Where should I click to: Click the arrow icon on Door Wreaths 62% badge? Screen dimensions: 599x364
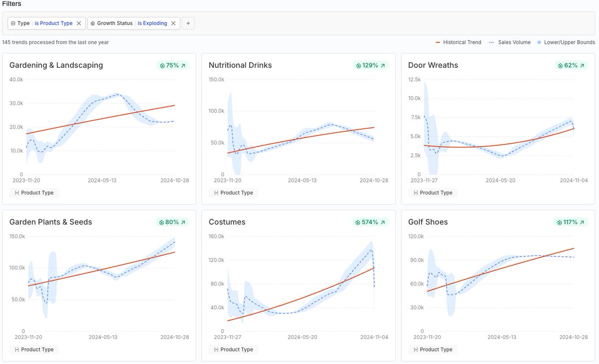tap(582, 65)
